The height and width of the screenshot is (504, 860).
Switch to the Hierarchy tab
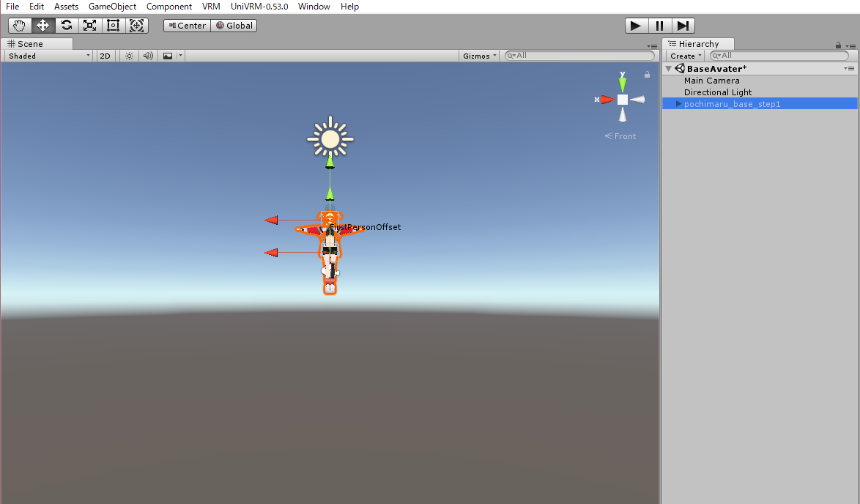pyautogui.click(x=698, y=44)
